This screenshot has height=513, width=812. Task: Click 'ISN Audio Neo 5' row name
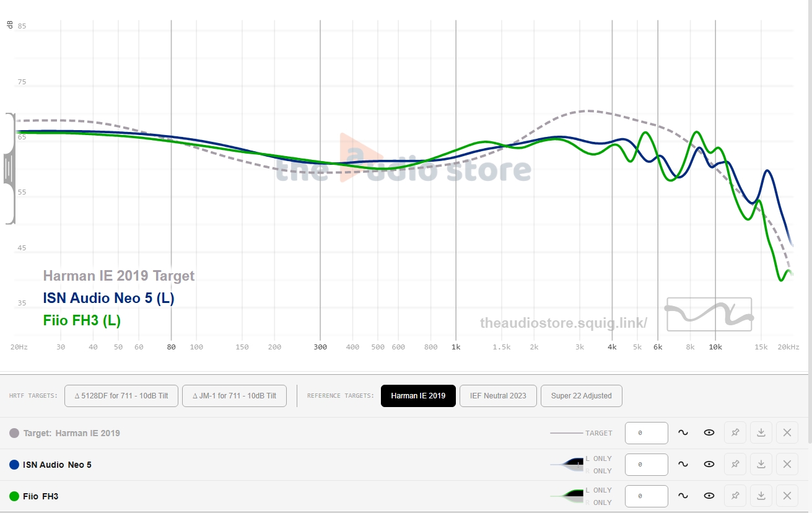pyautogui.click(x=57, y=464)
